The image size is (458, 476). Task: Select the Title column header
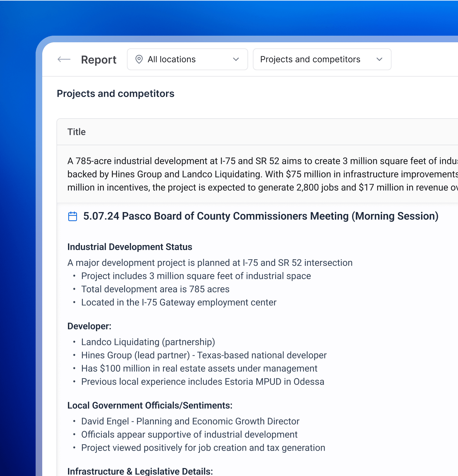point(77,132)
